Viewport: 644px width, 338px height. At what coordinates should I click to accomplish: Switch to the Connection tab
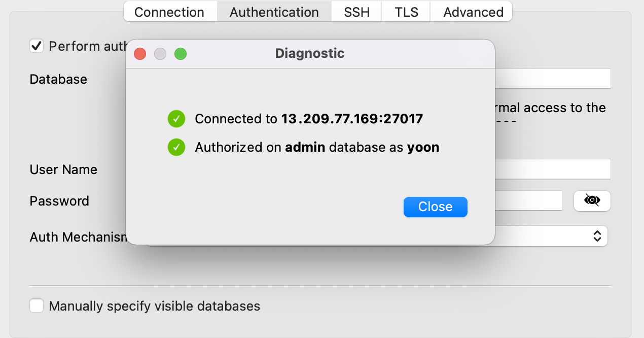[x=169, y=12]
